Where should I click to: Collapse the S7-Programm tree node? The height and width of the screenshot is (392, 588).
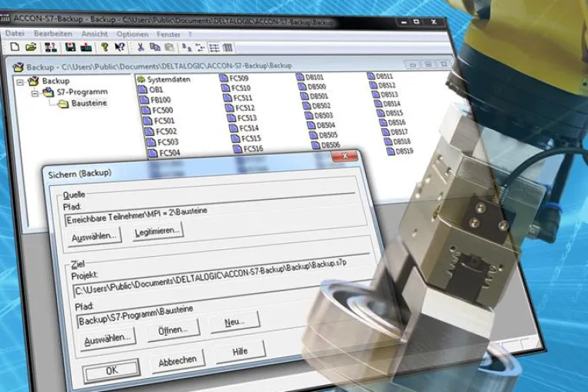pos(35,93)
